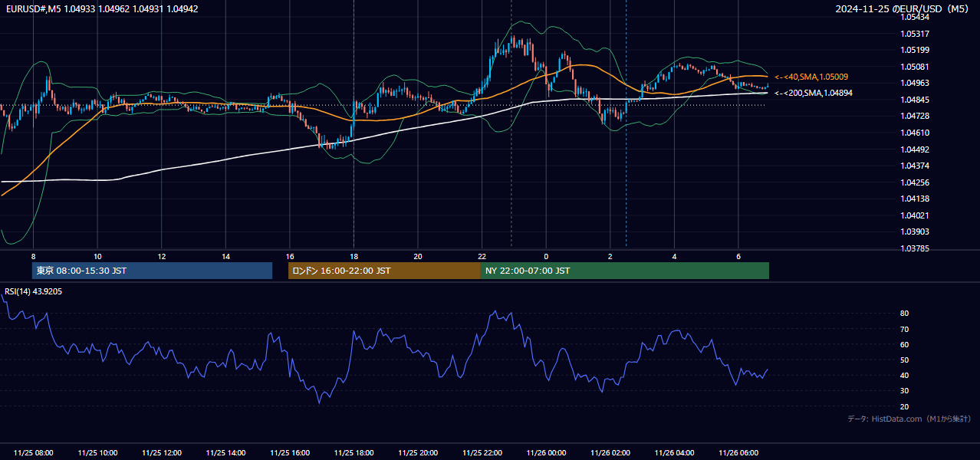980x460 pixels.
Task: Click price level 1.04374 on the axis
Action: point(915,166)
